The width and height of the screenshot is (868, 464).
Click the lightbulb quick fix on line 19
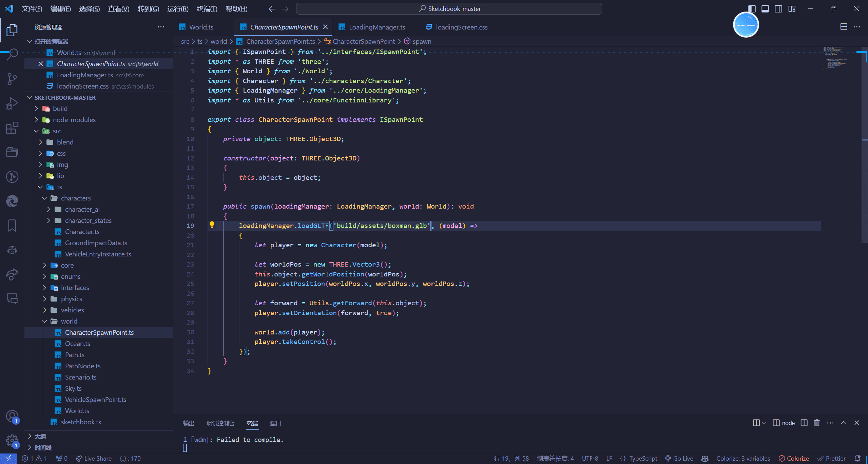point(212,225)
